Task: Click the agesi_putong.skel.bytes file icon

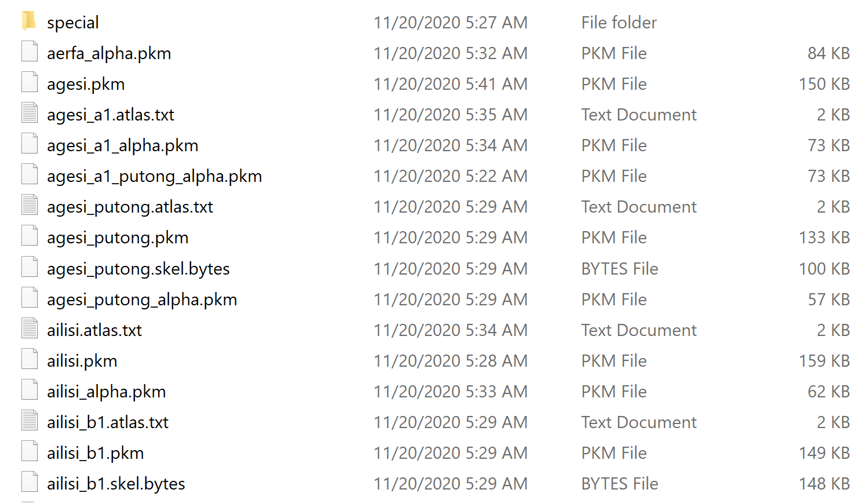Action: click(30, 267)
